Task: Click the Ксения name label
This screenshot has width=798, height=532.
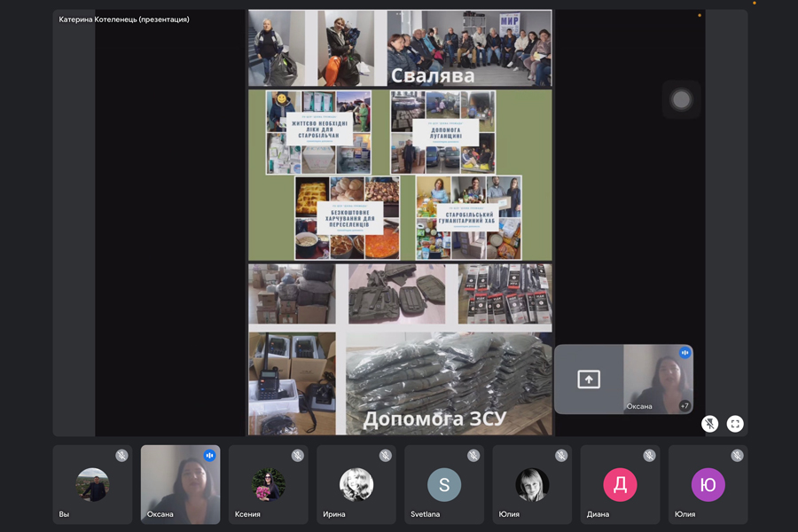Action: 247,514
